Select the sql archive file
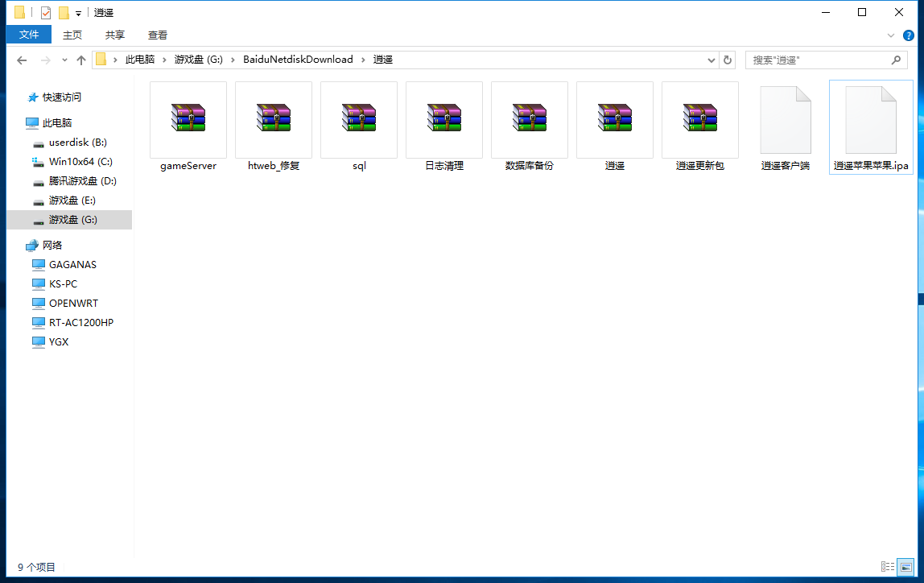The height and width of the screenshot is (583, 924). click(359, 119)
